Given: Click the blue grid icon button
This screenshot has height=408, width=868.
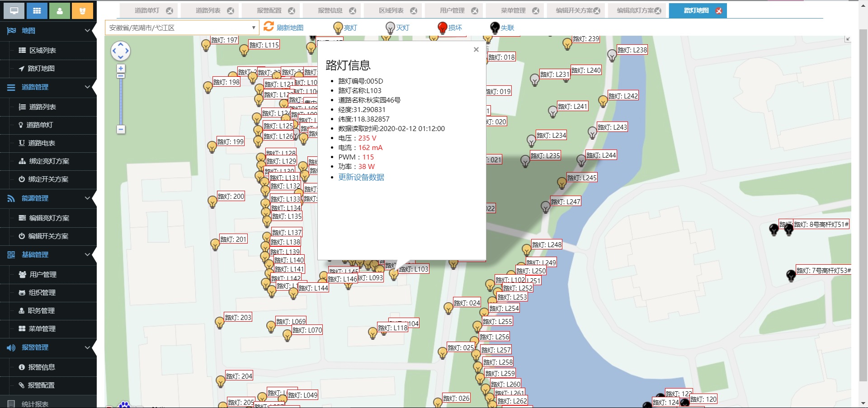Looking at the screenshot, I should coord(37,11).
